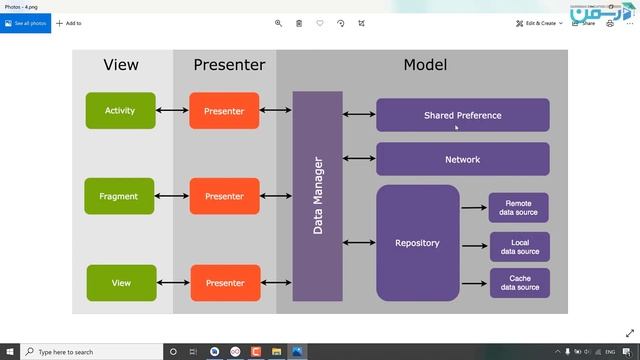Click the Type here to search box
The height and width of the screenshot is (360, 640).
click(91, 352)
